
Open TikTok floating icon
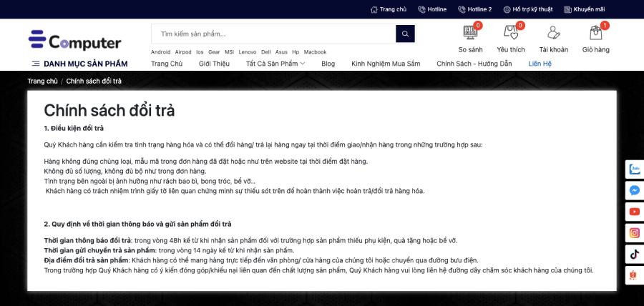point(635,255)
